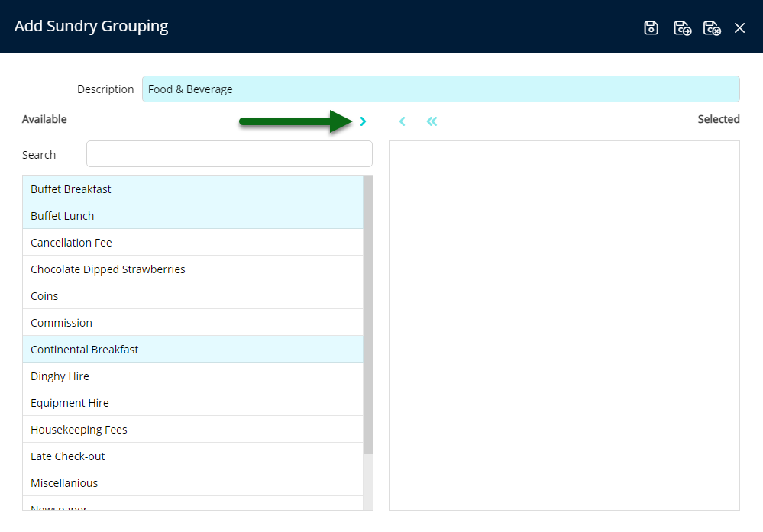Close the Add Sundry Grouping dialog

(x=739, y=28)
